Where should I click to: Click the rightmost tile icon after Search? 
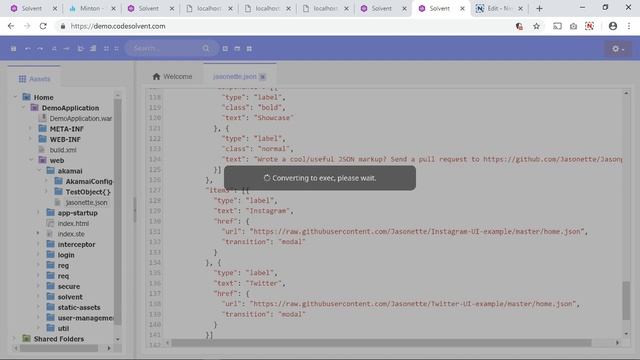point(249,49)
